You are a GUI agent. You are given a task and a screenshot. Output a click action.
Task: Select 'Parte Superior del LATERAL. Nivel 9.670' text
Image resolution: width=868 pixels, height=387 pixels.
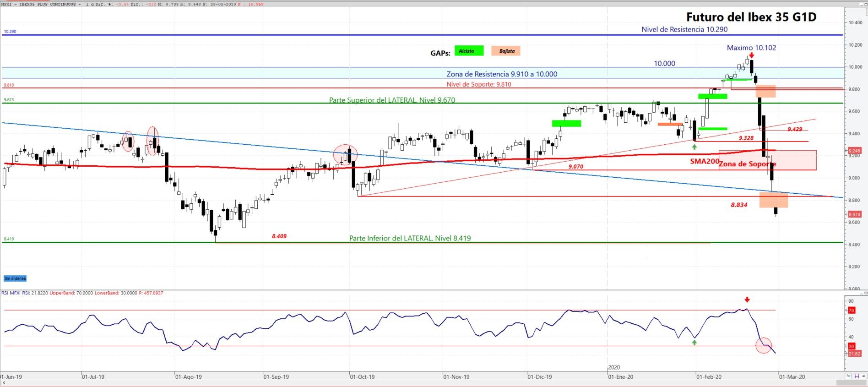point(392,100)
